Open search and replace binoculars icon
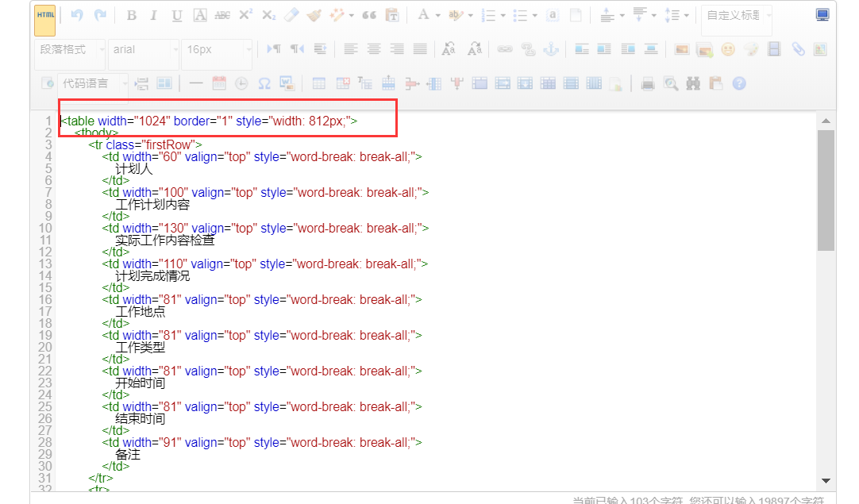This screenshot has width=859, height=504. 694,83
